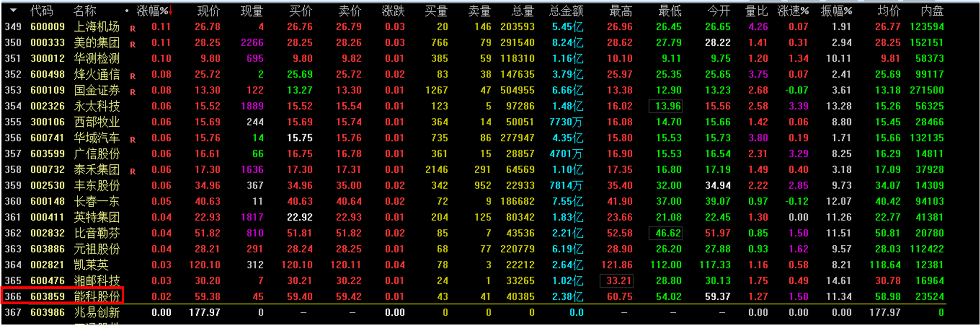Click the R marker beside 上海机场
Screen dimensions: 980x325
(133, 29)
